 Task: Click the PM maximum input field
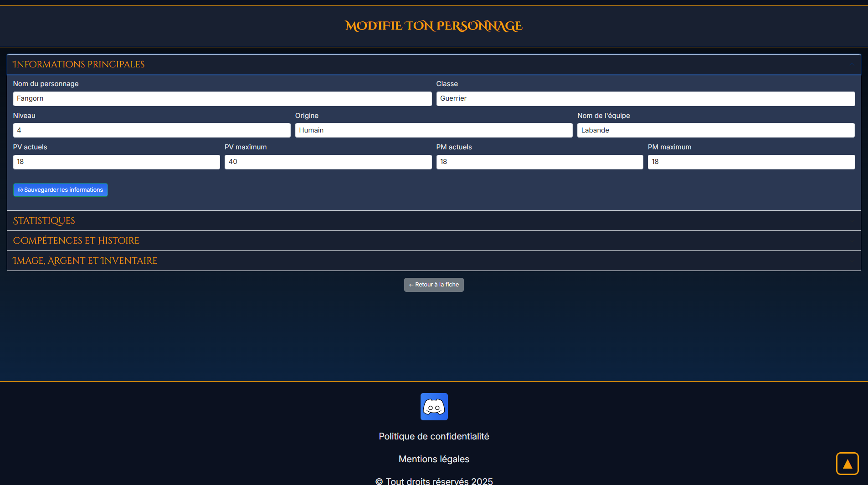coord(751,162)
